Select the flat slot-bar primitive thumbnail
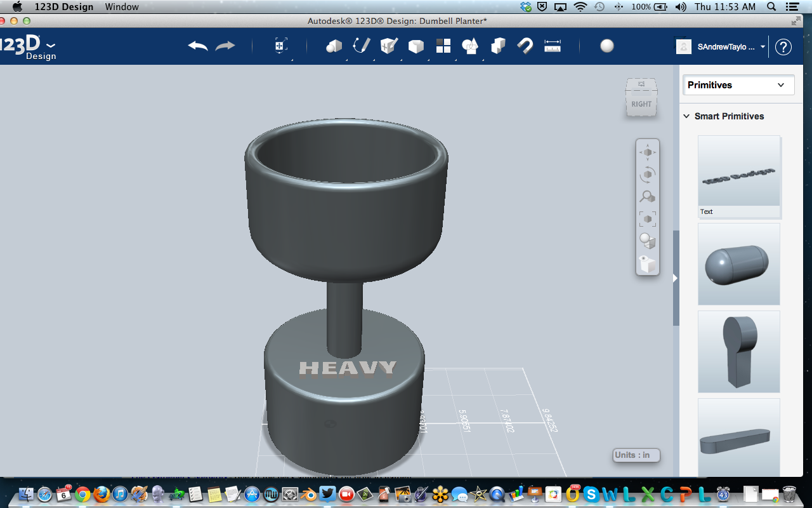 pyautogui.click(x=739, y=438)
